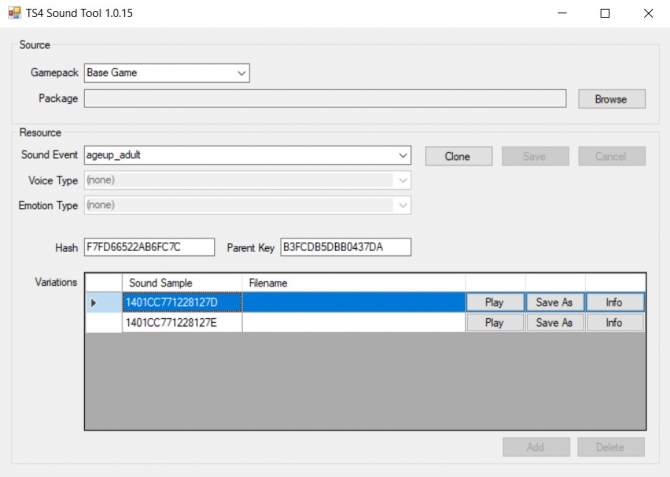Save As for the first sound sample
The image size is (670, 477).
tap(554, 302)
